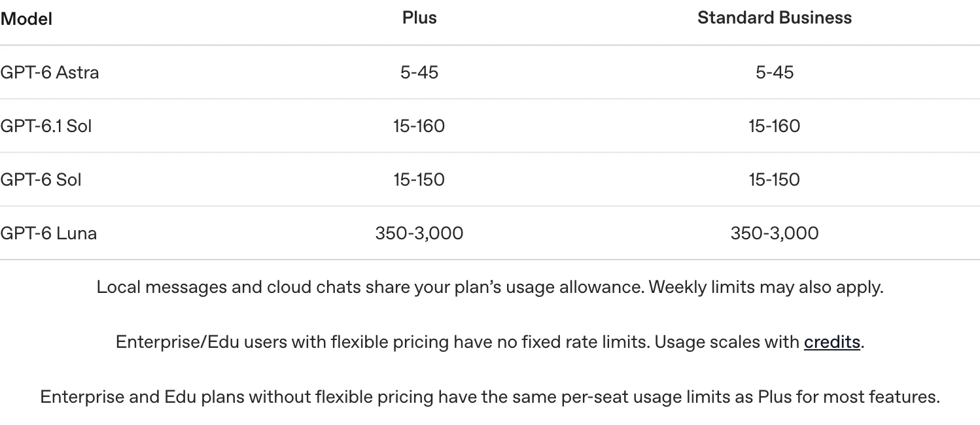Click the phrase Weekly limits may also apply

tap(766, 287)
